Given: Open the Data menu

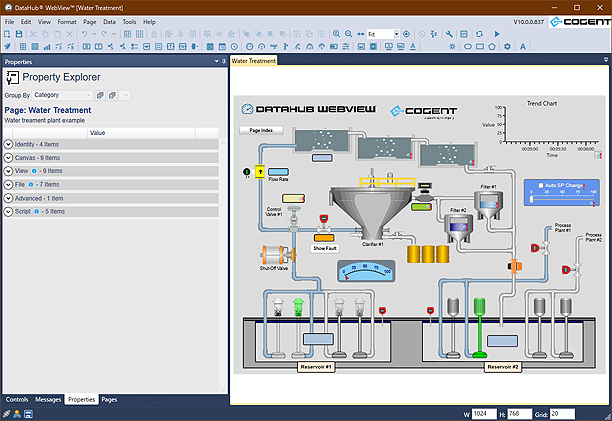Looking at the screenshot, I should pos(109,21).
